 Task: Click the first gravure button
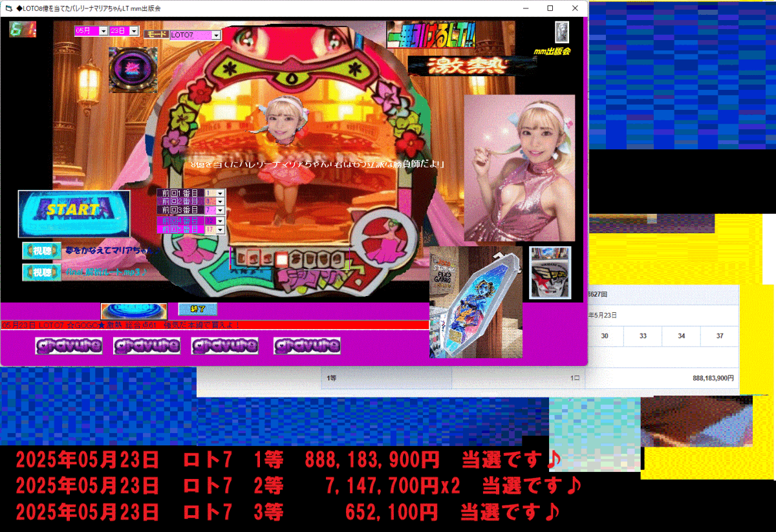[x=69, y=346]
